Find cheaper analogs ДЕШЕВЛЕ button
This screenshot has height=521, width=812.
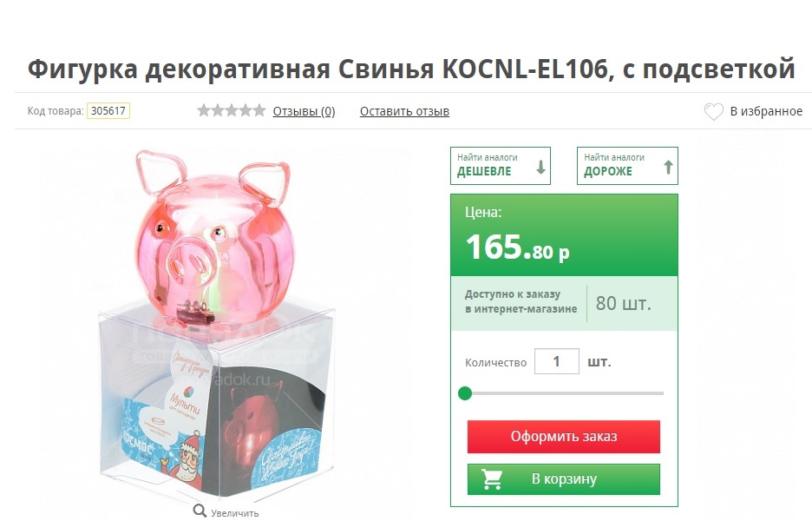(x=501, y=166)
